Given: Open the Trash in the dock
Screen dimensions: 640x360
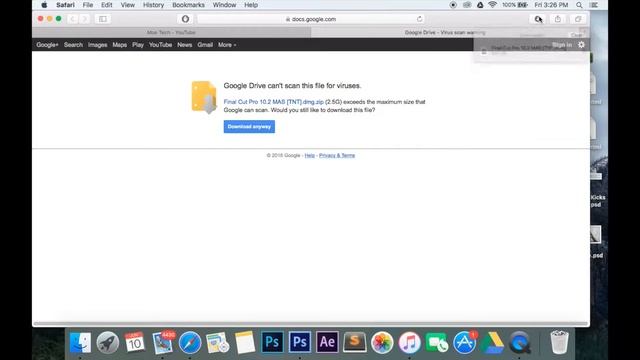Looking at the screenshot, I should point(559,342).
